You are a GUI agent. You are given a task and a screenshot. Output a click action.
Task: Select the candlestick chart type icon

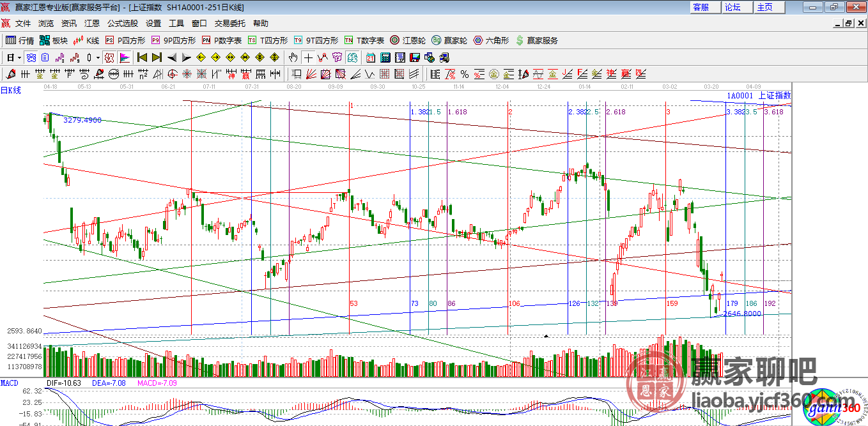(x=89, y=57)
